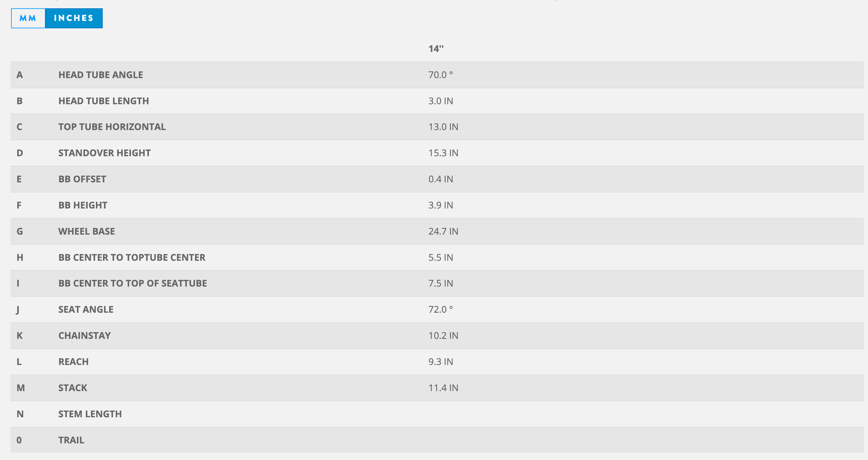The width and height of the screenshot is (868, 460).
Task: Click the BB Height label
Action: coord(83,205)
